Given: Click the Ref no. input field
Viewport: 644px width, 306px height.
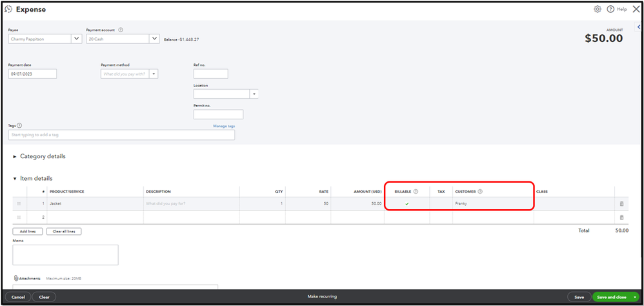Looking at the screenshot, I should tap(211, 74).
